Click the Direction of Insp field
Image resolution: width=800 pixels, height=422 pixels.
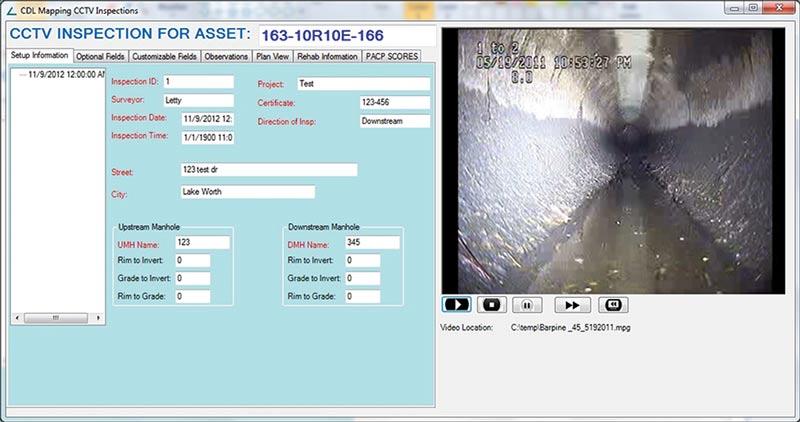pos(393,121)
